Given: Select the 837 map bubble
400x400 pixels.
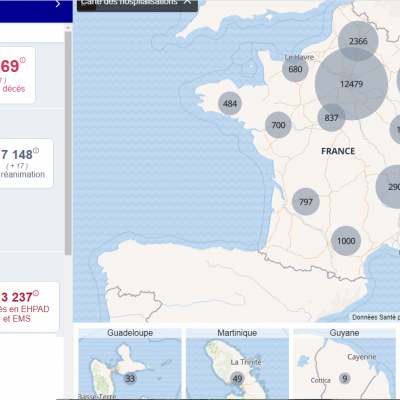Looking at the screenshot, I should click(x=331, y=118).
